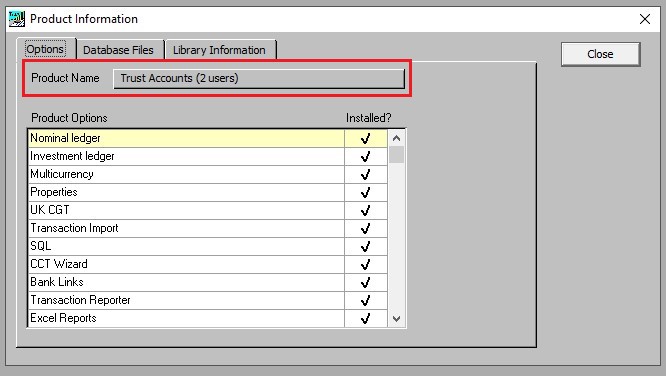
Task: Click the Product Name label
Action: point(65,78)
